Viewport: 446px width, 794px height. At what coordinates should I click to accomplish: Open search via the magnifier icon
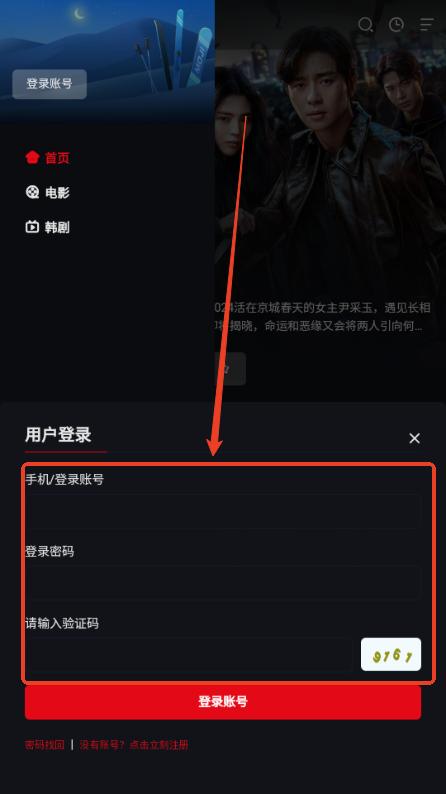[365, 24]
